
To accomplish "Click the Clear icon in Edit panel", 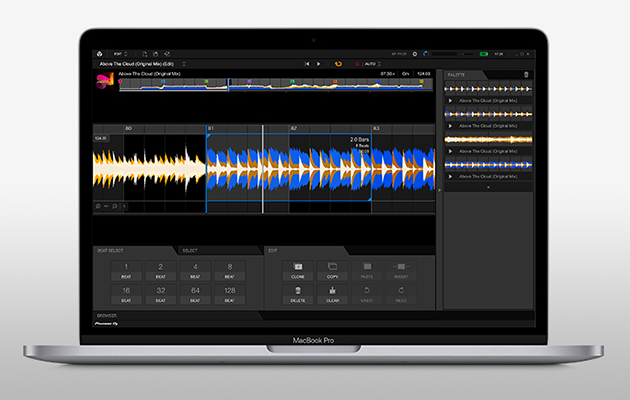I will pyautogui.click(x=332, y=291).
